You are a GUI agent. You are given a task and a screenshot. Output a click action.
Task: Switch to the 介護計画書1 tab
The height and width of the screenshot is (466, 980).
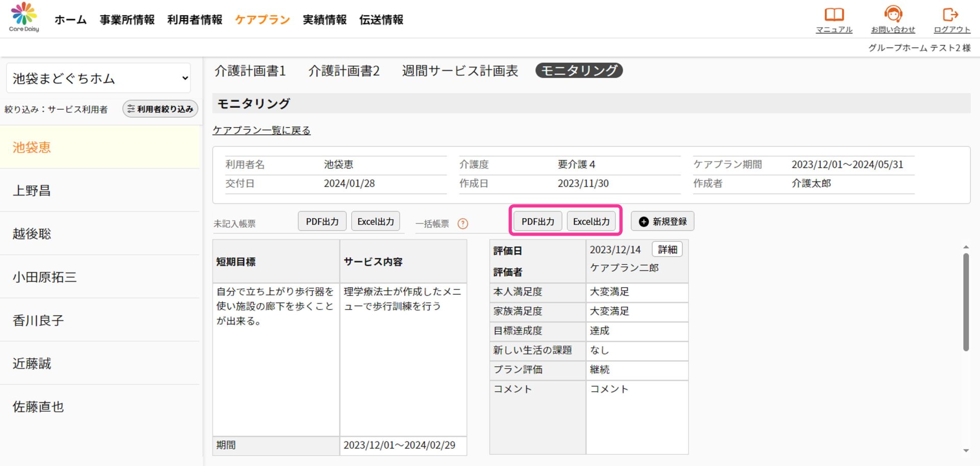[x=250, y=71]
